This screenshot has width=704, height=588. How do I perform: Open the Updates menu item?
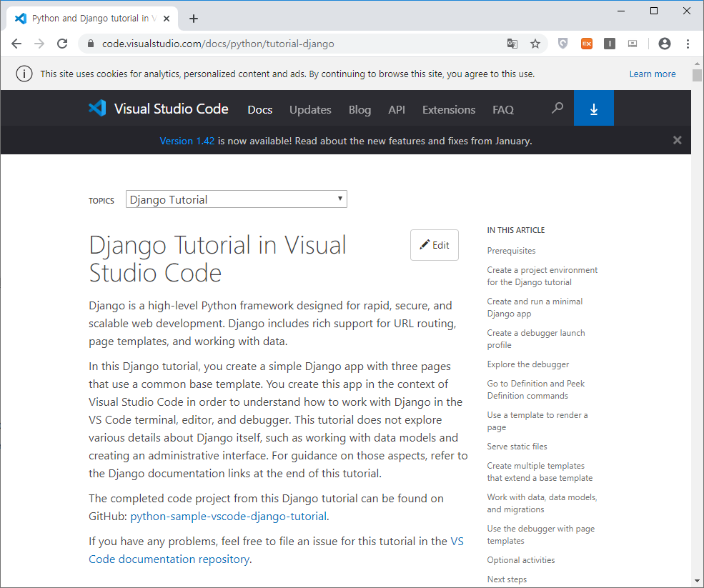point(310,109)
